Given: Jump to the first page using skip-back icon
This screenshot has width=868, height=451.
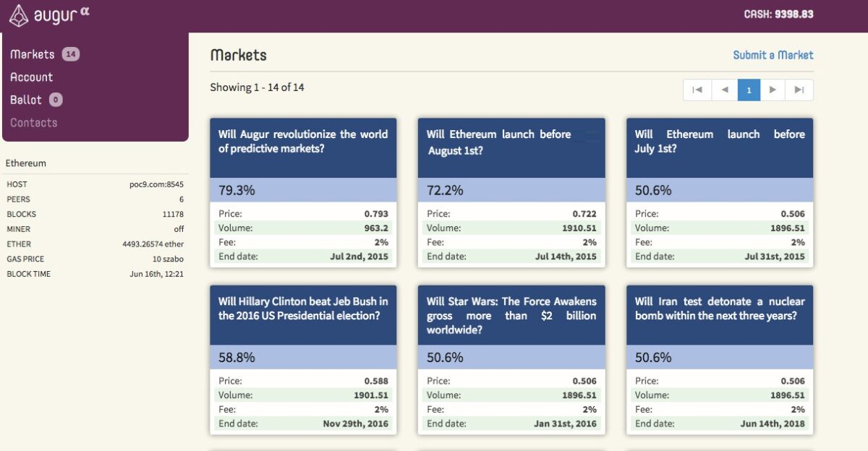Looking at the screenshot, I should click(697, 90).
